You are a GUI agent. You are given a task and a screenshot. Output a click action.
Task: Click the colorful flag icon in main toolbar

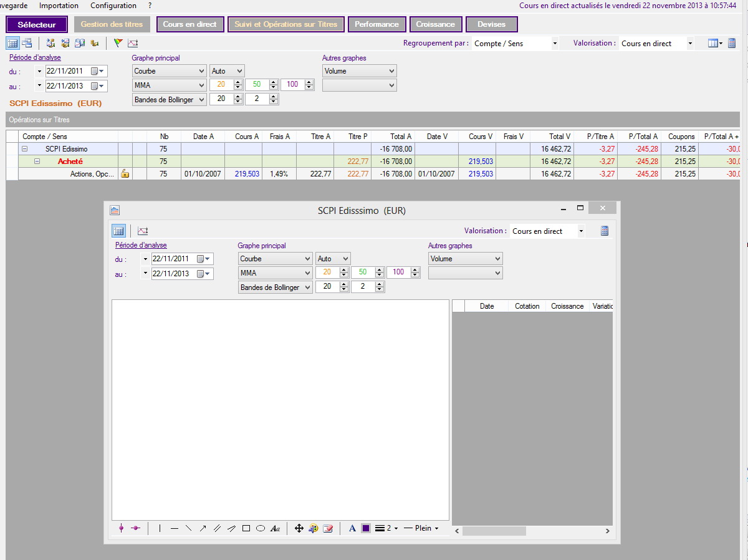point(118,43)
